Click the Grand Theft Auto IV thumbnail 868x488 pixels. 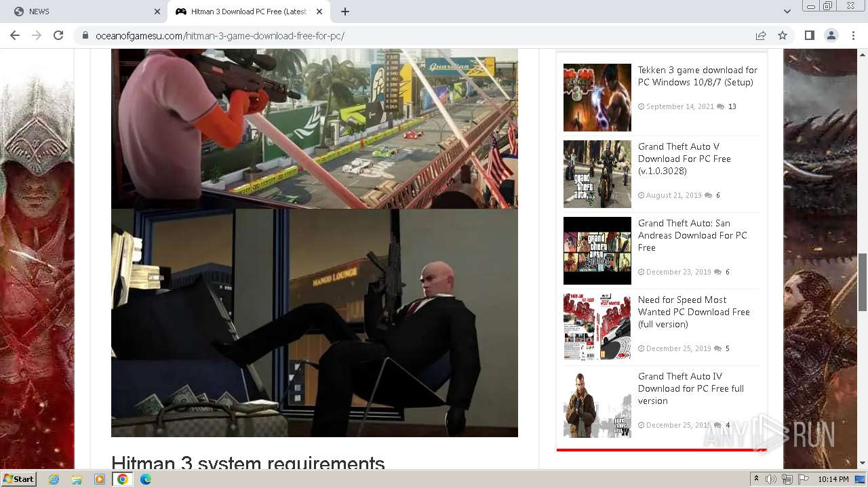[597, 404]
